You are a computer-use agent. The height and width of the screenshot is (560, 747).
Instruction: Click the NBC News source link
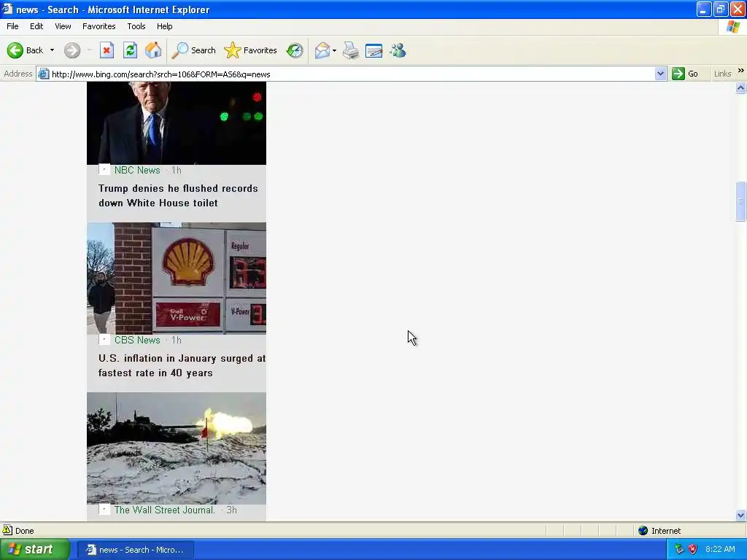137,170
